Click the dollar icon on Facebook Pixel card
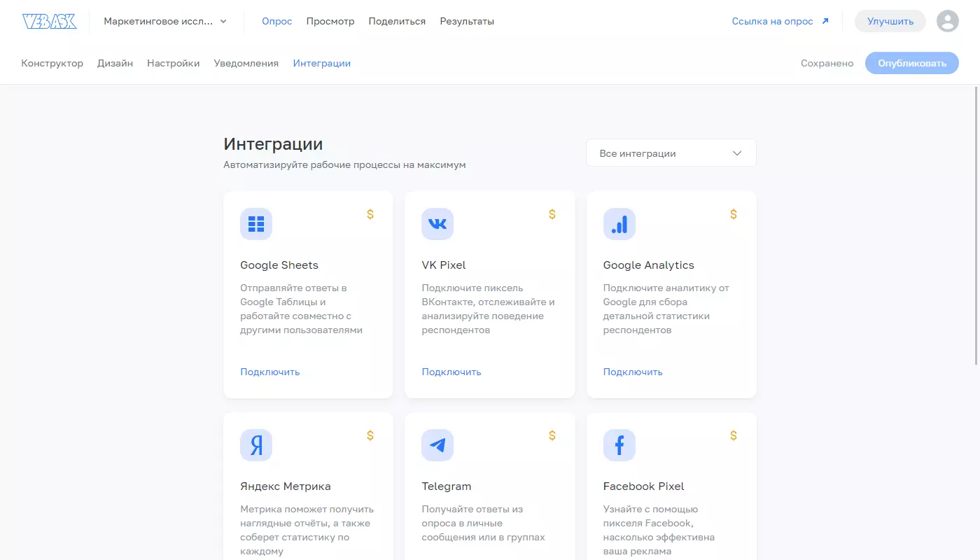 pyautogui.click(x=734, y=435)
